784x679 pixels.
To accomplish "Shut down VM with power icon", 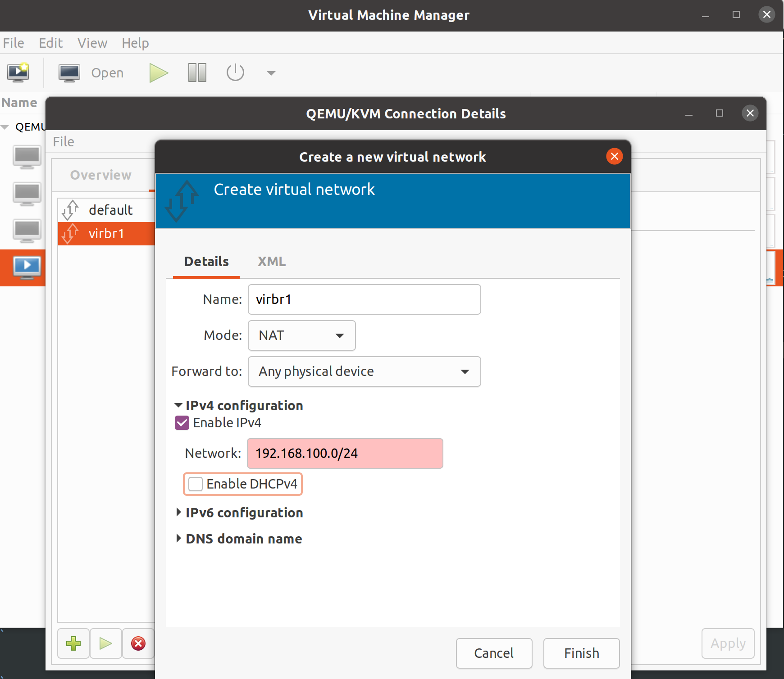I will [235, 72].
